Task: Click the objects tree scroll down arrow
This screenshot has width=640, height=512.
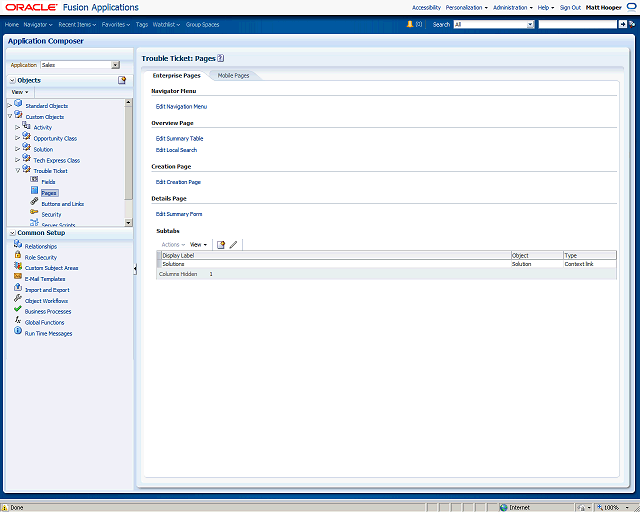Action: pos(128,223)
